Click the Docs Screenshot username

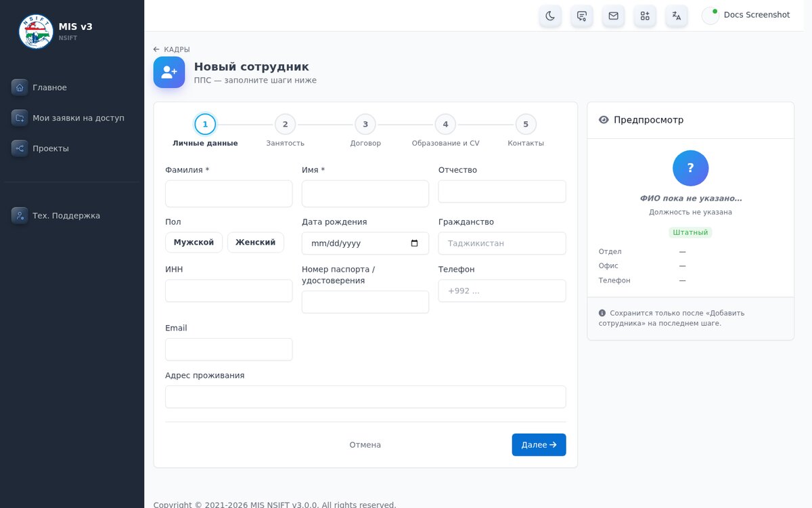(757, 15)
